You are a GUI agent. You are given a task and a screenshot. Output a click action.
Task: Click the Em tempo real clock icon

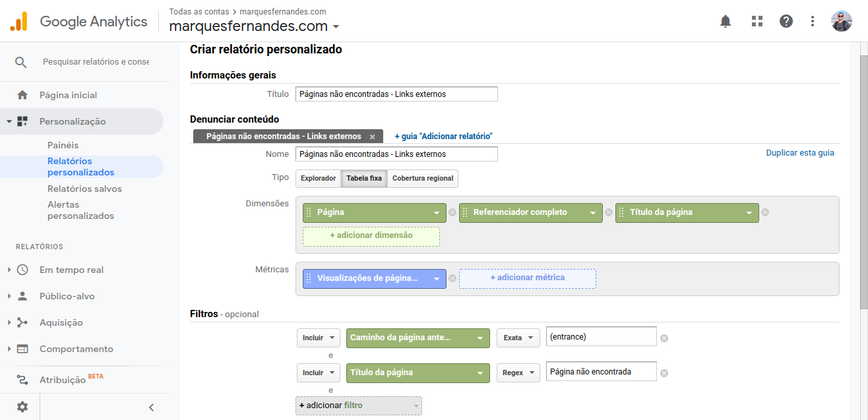click(x=22, y=270)
